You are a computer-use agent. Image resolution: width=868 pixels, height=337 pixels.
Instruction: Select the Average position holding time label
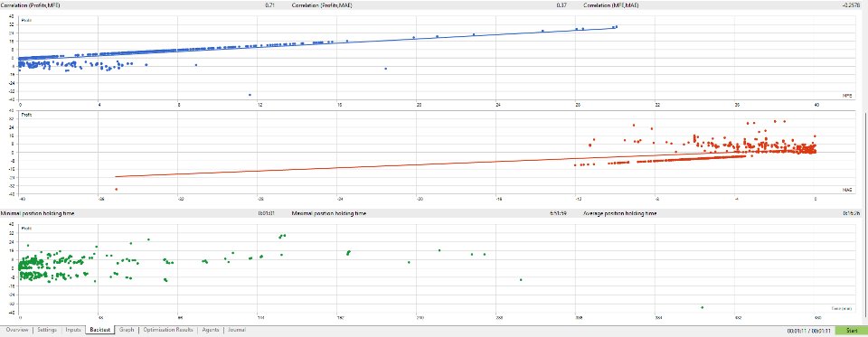pos(620,213)
